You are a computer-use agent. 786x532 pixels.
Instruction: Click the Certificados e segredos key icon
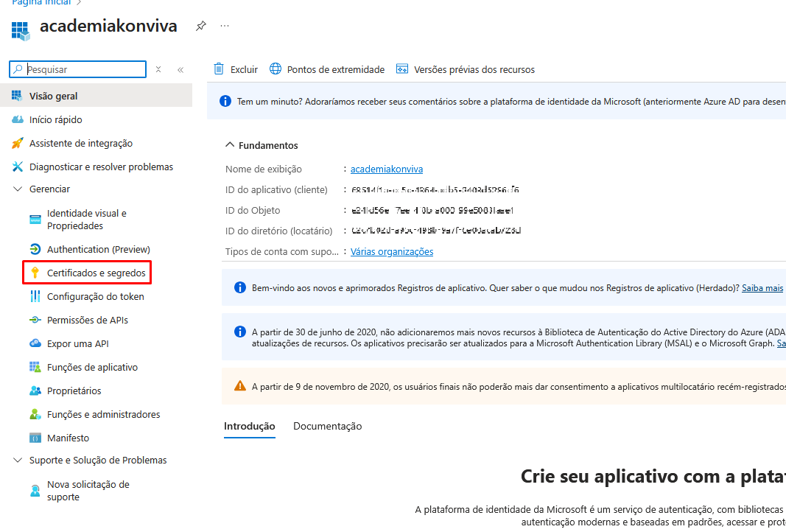tap(35, 273)
